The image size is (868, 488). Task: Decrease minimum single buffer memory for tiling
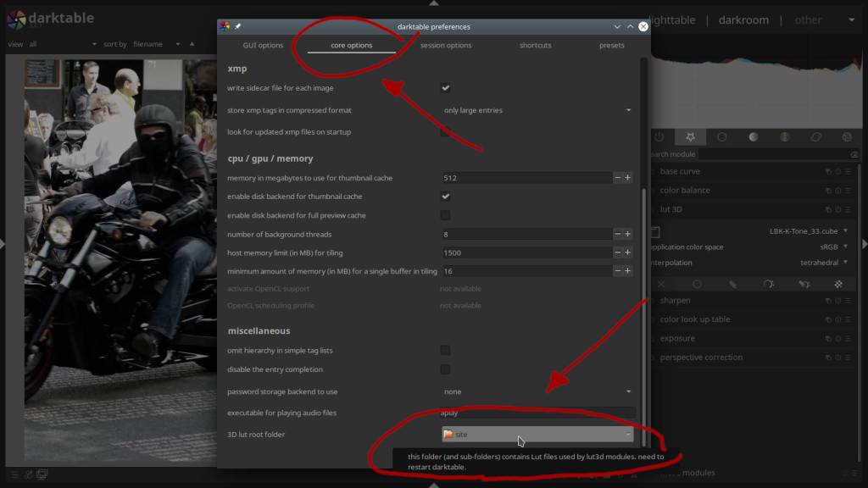pos(617,271)
